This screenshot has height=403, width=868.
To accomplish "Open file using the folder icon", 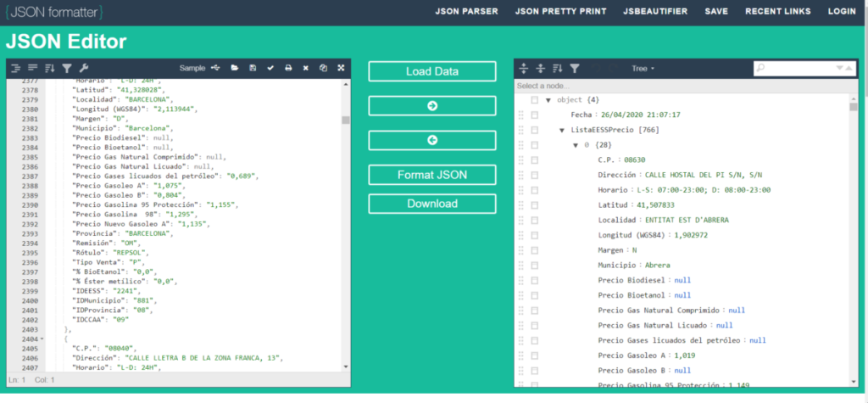I will tap(235, 68).
